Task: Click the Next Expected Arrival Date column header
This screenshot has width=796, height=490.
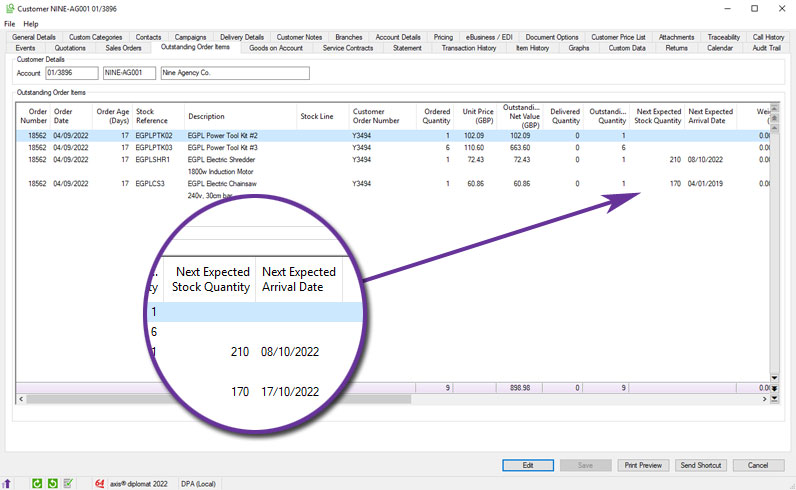Action: [711, 116]
